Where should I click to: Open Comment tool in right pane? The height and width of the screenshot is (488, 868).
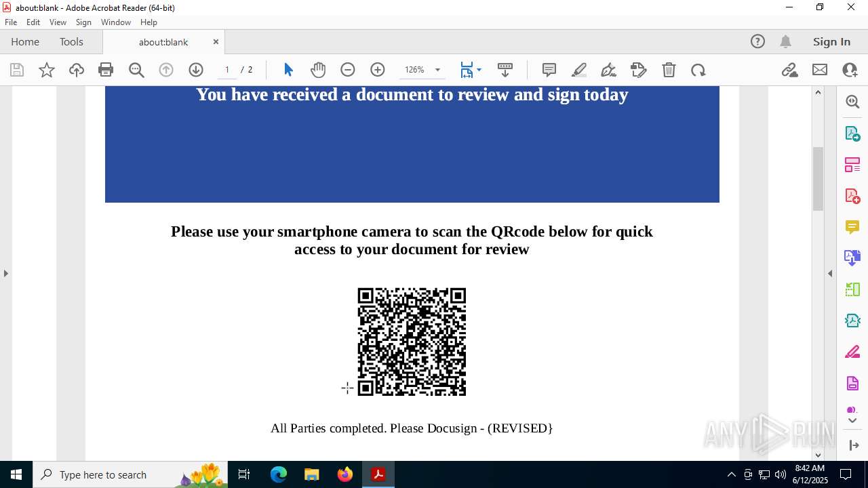(x=852, y=226)
